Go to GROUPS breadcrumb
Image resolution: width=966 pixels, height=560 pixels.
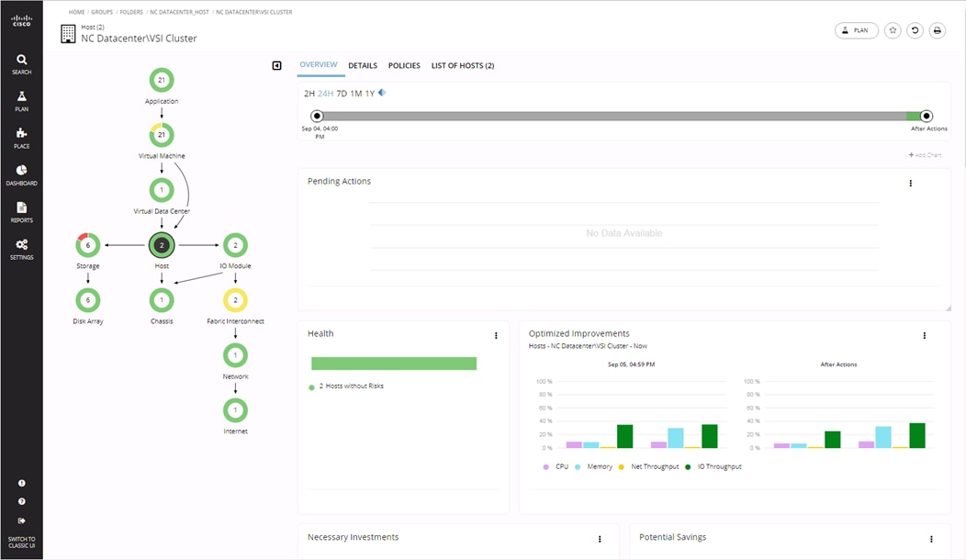(102, 12)
